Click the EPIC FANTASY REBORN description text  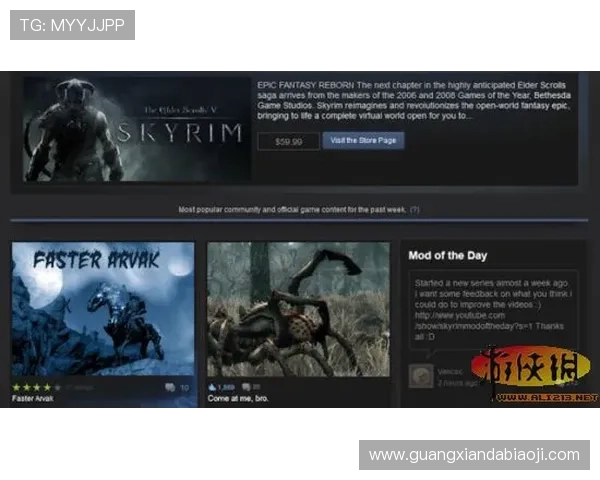415,102
